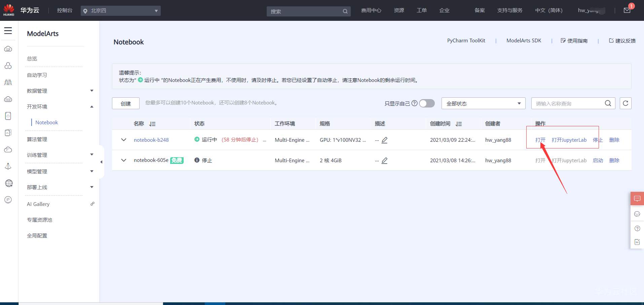Image resolution: width=644 pixels, height=305 pixels.
Task: Collapse 开发环境 menu section
Action: tap(92, 106)
